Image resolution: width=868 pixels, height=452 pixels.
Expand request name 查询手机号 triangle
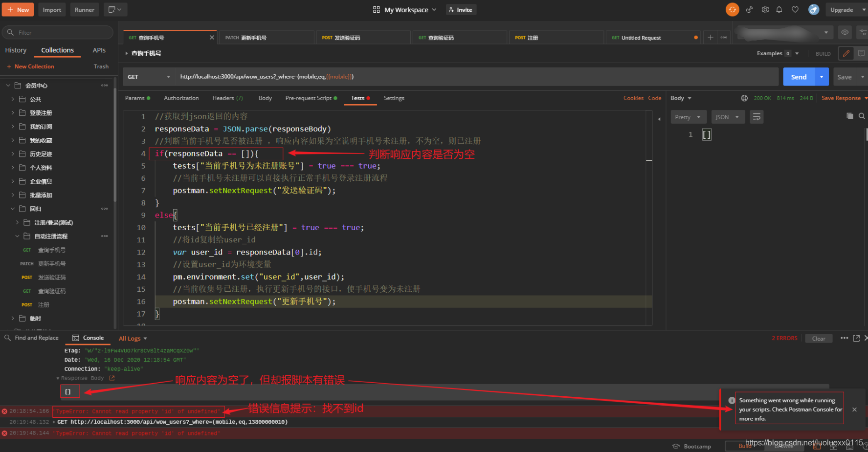(x=127, y=53)
